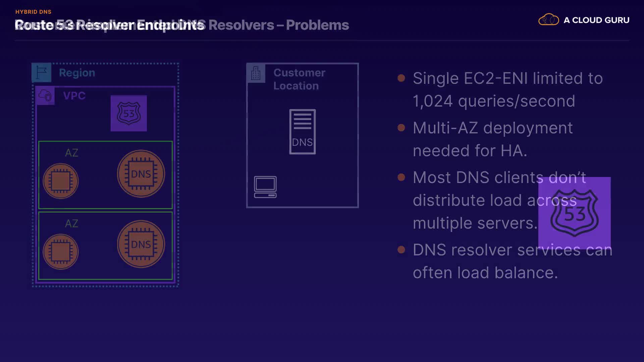This screenshot has height=362, width=644.
Task: Select the small Route 53 icon inside the VPC
Action: (129, 113)
